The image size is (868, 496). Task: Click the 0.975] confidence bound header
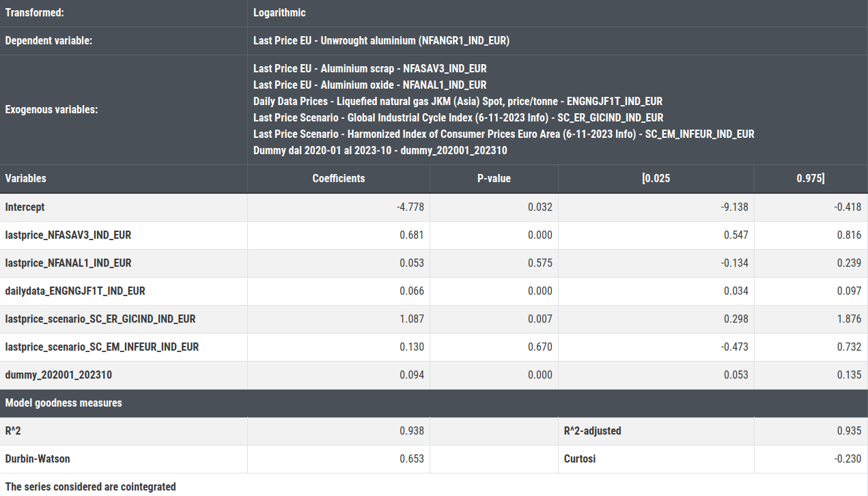coord(811,179)
